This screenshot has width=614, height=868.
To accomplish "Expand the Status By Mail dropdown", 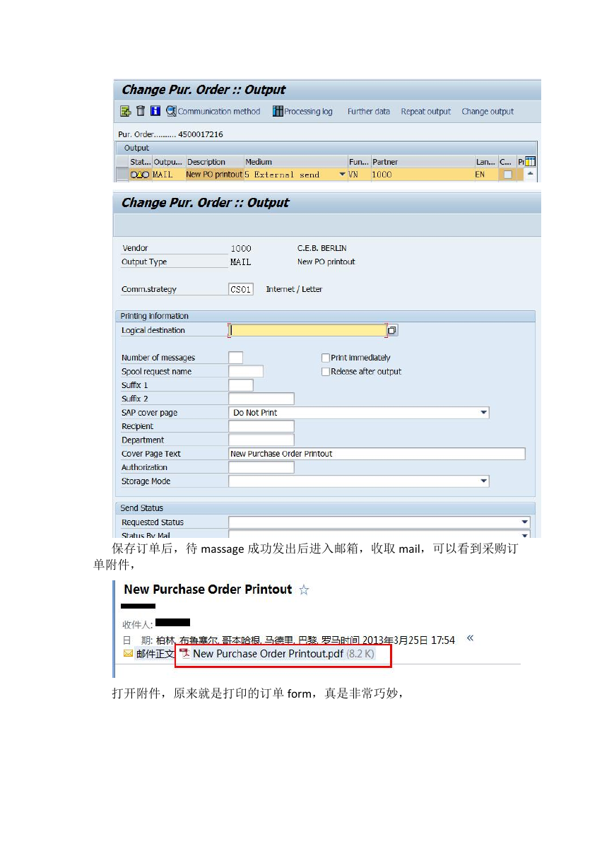I will click(524, 535).
